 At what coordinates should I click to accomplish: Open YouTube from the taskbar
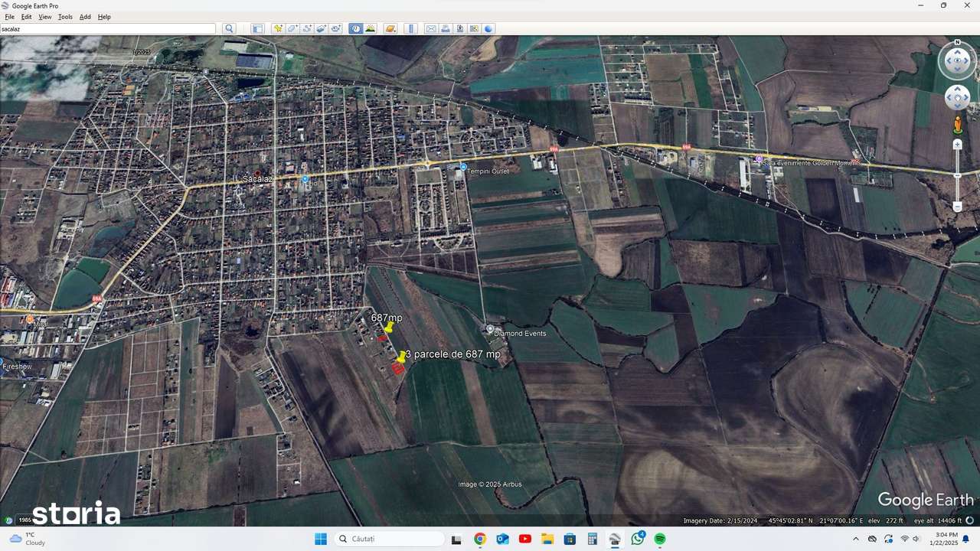pyautogui.click(x=524, y=539)
